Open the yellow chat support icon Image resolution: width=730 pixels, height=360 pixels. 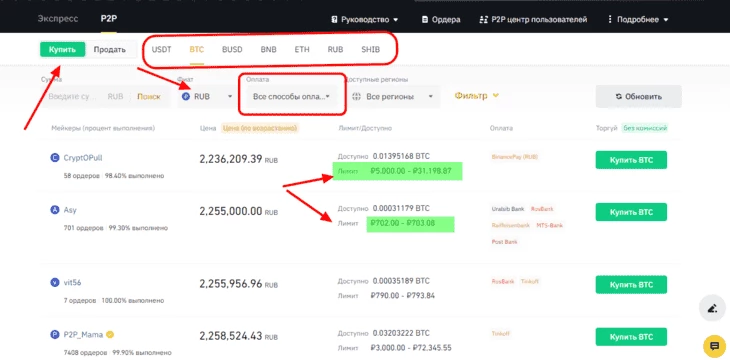(x=714, y=346)
